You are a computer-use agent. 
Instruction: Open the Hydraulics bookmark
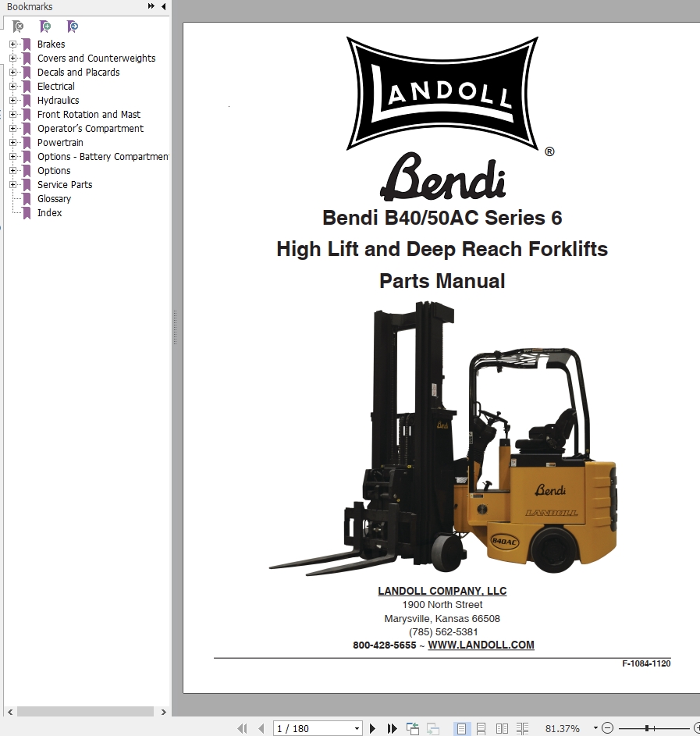pyautogui.click(x=59, y=101)
